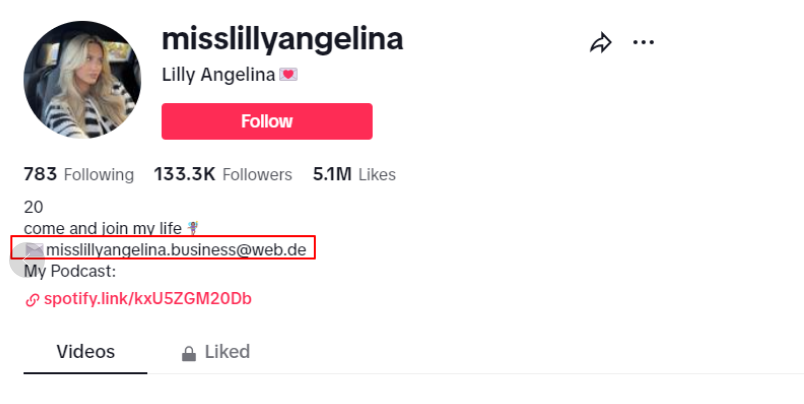Viewport: 804px width, 404px height.
Task: Click the chain link icon beside spotify link
Action: click(32, 299)
